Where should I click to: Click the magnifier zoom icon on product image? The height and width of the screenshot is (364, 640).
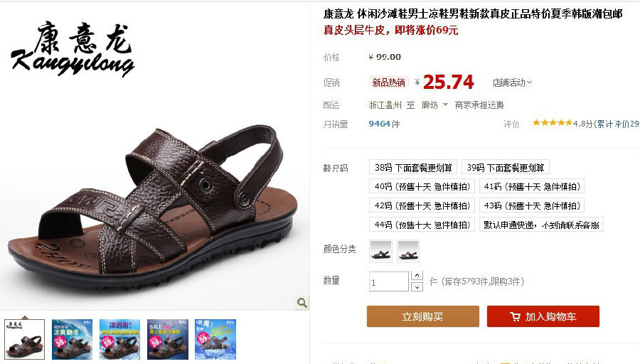[302, 302]
